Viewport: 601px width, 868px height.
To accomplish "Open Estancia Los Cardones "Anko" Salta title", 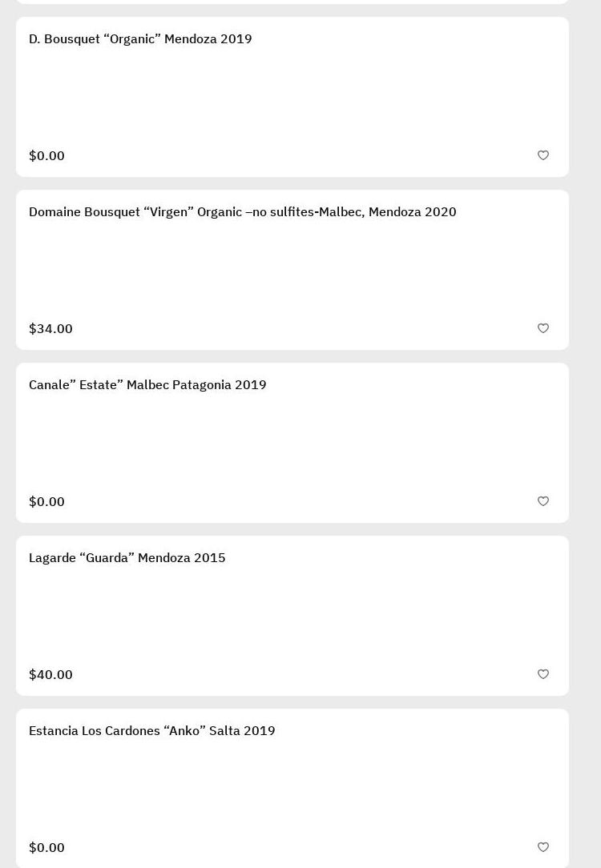I will tap(151, 731).
